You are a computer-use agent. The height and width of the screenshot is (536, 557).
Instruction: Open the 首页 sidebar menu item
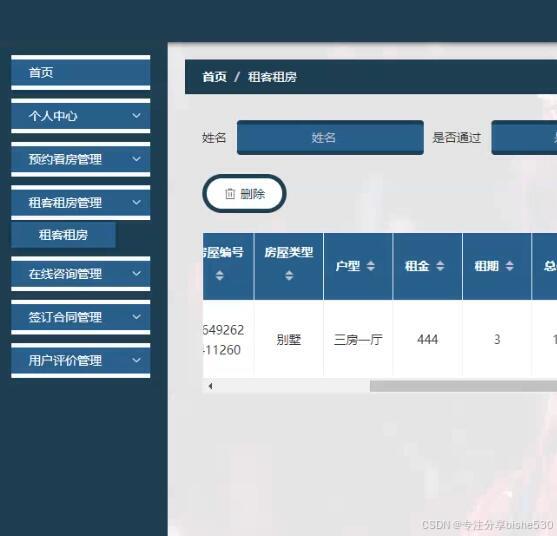pyautogui.click(x=81, y=72)
